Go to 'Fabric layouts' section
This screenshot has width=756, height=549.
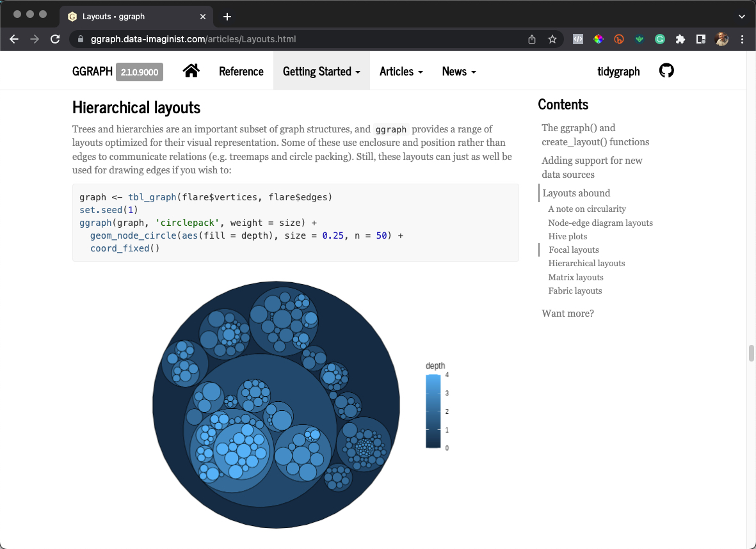(x=575, y=290)
